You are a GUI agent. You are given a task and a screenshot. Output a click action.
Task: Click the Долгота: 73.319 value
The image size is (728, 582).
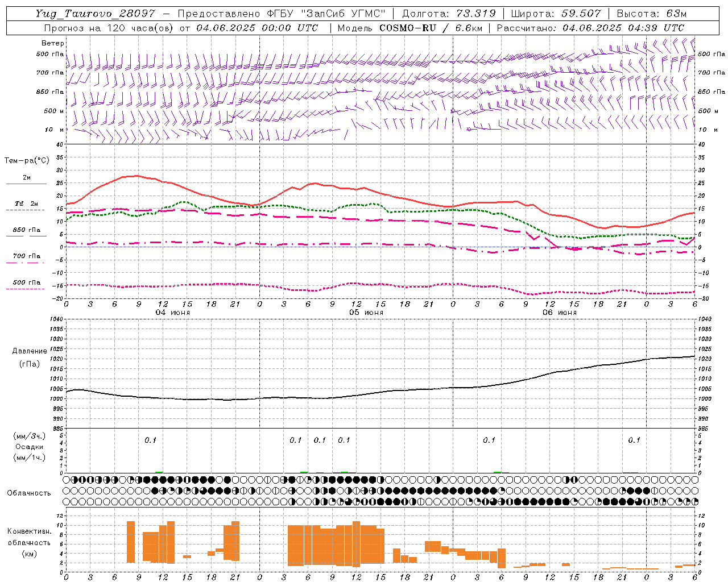click(x=449, y=14)
